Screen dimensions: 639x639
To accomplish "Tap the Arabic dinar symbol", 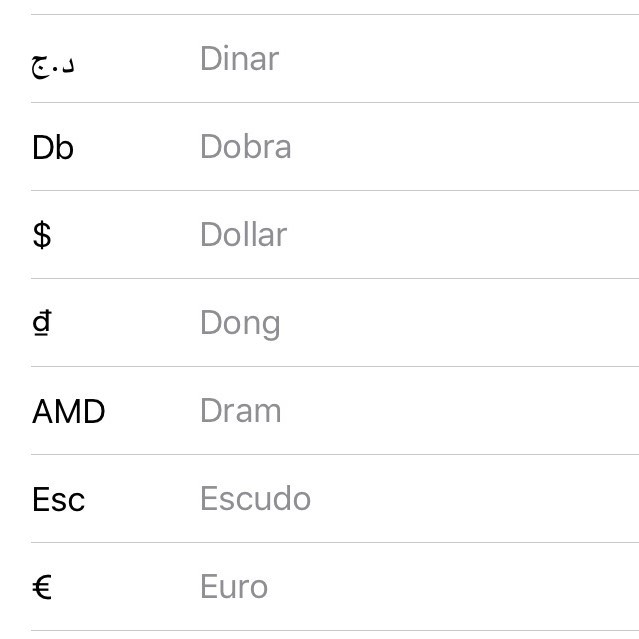I will [54, 63].
